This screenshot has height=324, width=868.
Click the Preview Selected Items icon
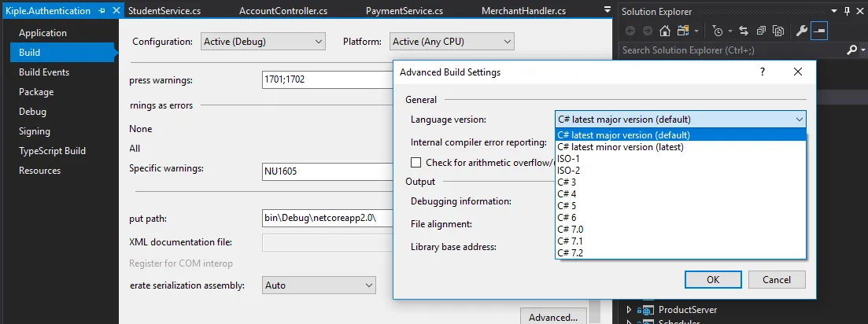tap(819, 31)
